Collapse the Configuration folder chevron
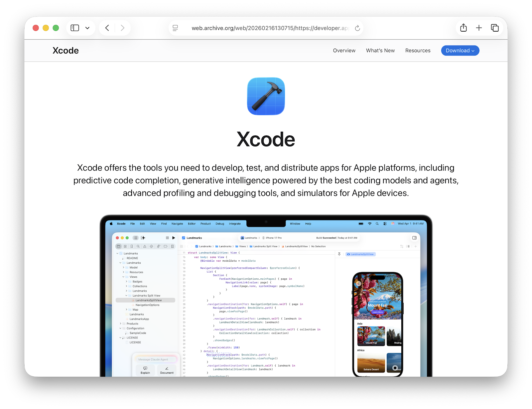Screen dimensions: 532x409 point(120,328)
